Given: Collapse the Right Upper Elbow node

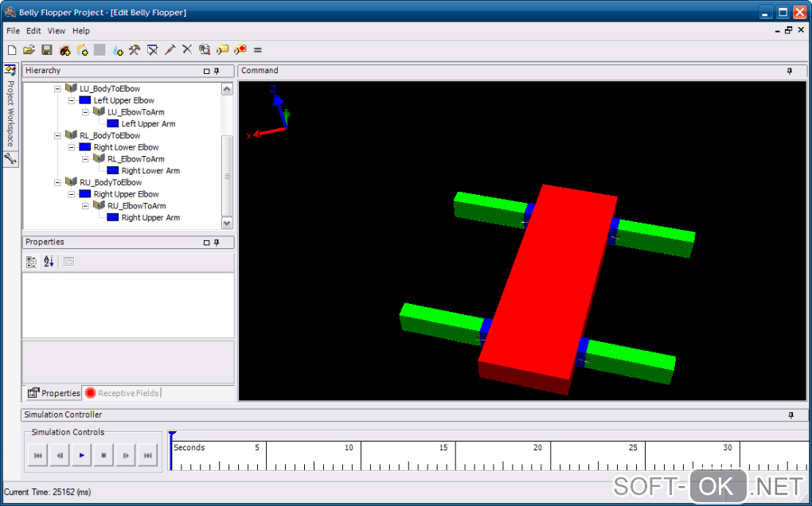Looking at the screenshot, I should point(72,195).
